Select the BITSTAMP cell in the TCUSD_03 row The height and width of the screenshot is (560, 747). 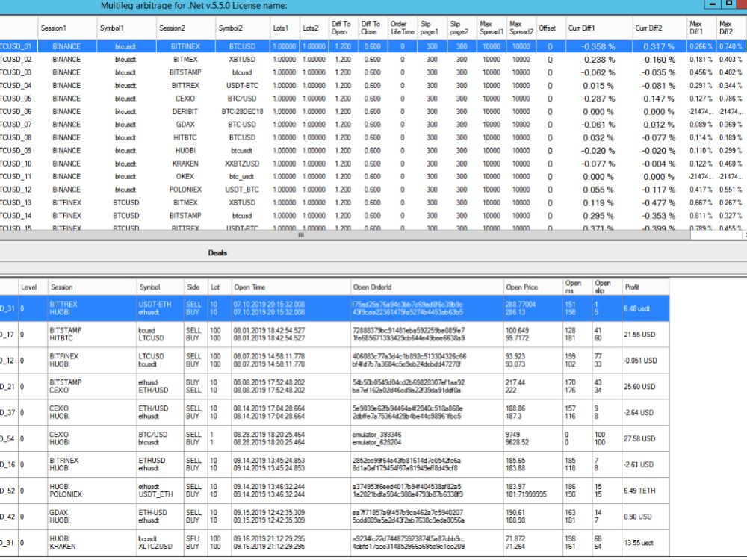(x=186, y=72)
